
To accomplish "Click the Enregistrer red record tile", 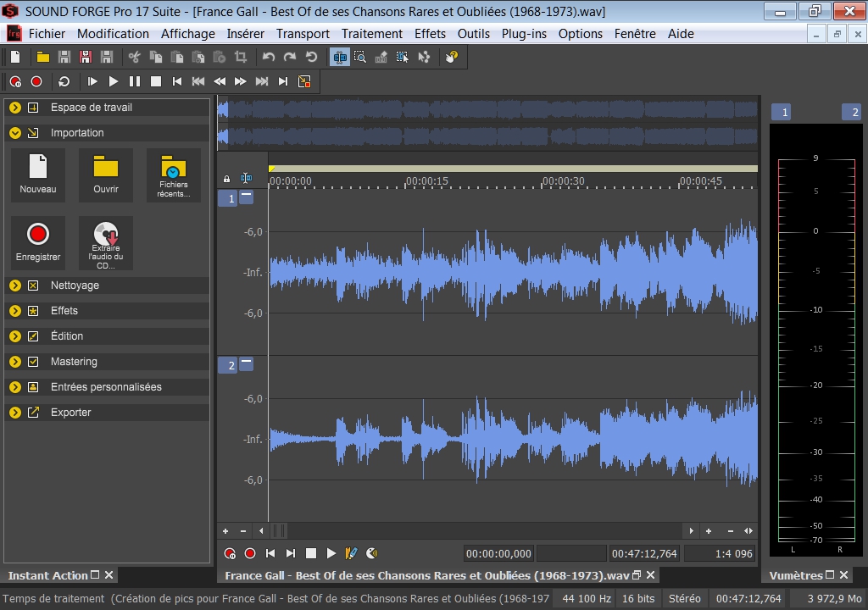I will (38, 243).
